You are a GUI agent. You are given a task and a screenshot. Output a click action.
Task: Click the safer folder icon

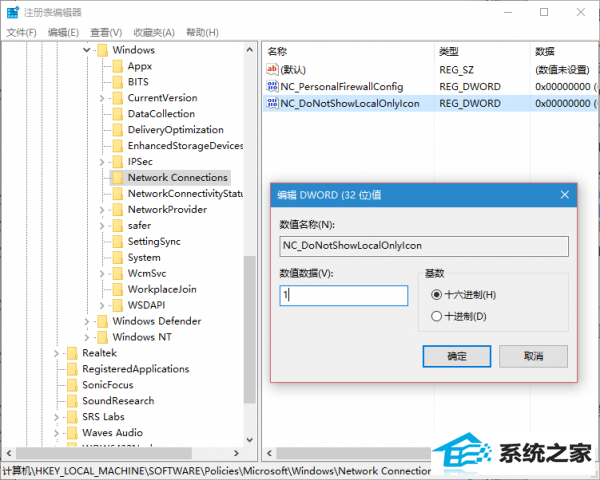[x=118, y=225]
